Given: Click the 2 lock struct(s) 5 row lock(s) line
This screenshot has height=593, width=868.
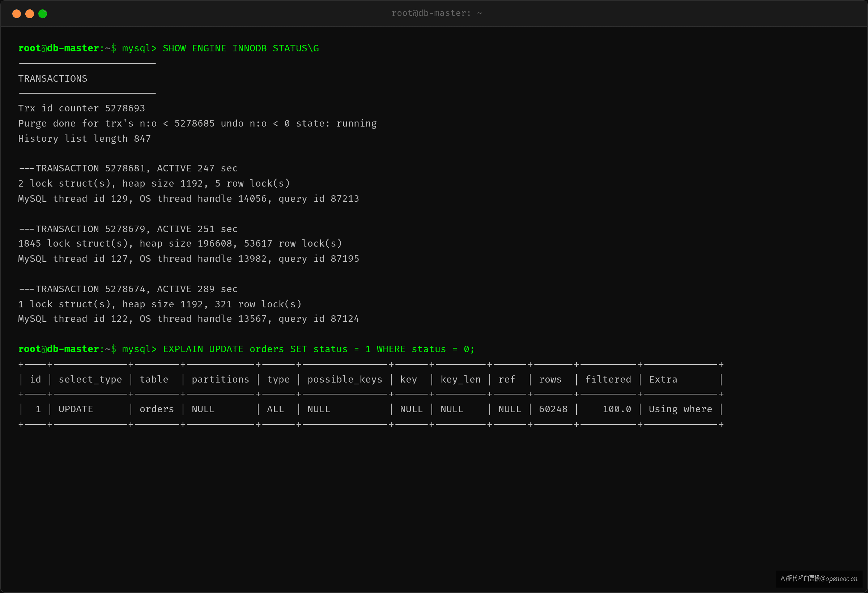Looking at the screenshot, I should click(x=154, y=184).
